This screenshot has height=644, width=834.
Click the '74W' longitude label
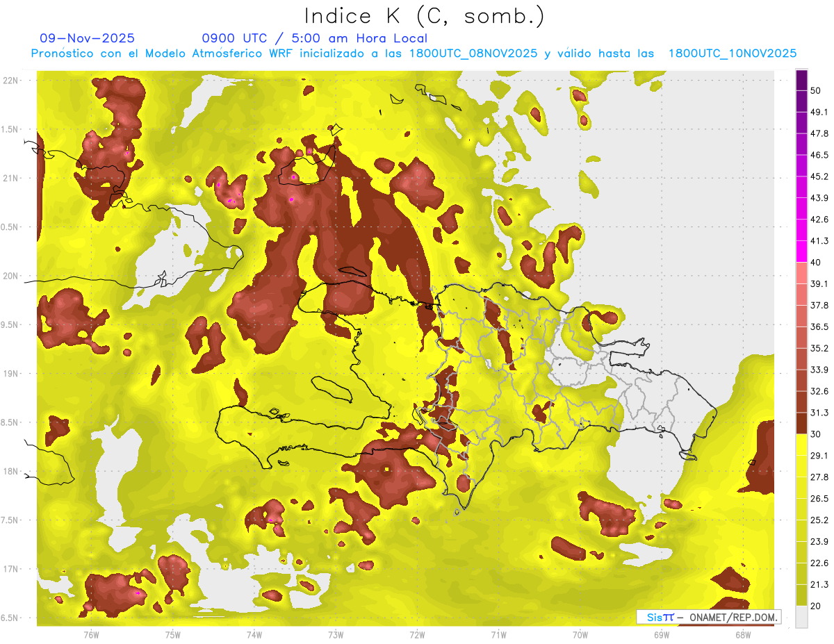pos(254,635)
